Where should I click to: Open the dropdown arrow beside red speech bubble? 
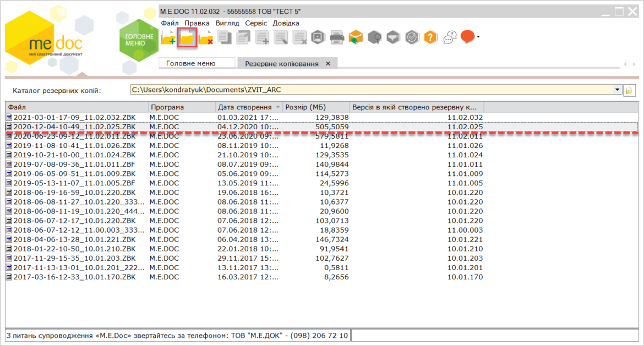click(x=478, y=37)
